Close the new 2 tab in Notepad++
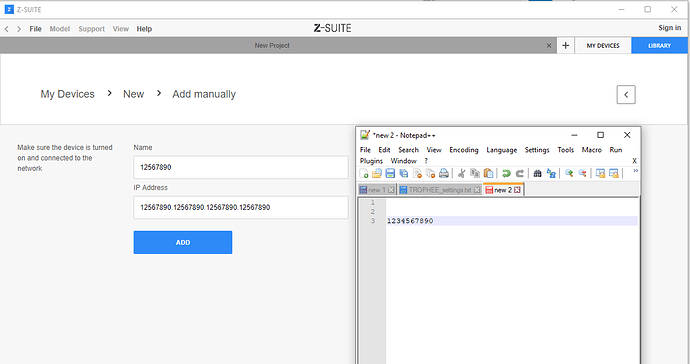This screenshot has width=690, height=364. (518, 190)
